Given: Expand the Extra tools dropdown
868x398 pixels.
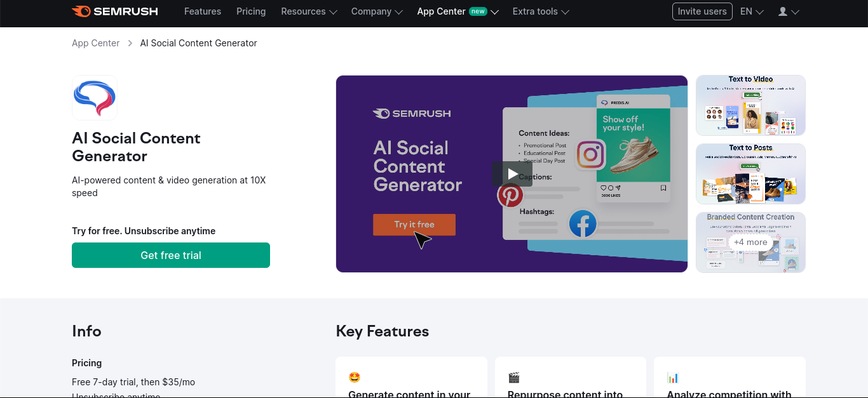Looking at the screenshot, I should click(541, 11).
